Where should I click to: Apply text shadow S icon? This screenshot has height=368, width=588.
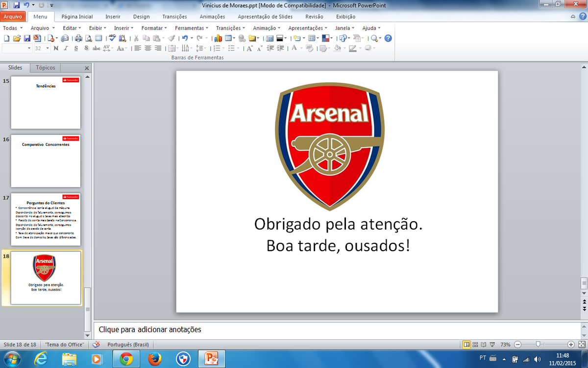click(x=86, y=48)
